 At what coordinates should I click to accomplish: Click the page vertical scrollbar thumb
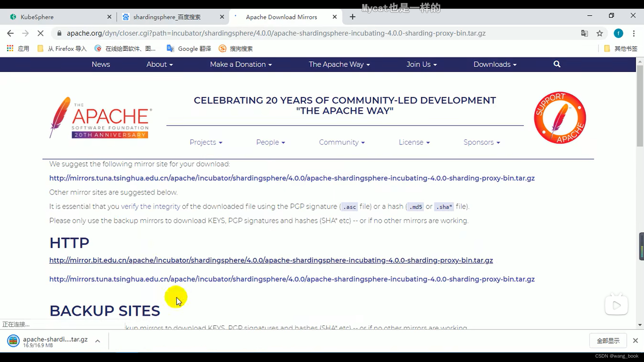click(640, 106)
